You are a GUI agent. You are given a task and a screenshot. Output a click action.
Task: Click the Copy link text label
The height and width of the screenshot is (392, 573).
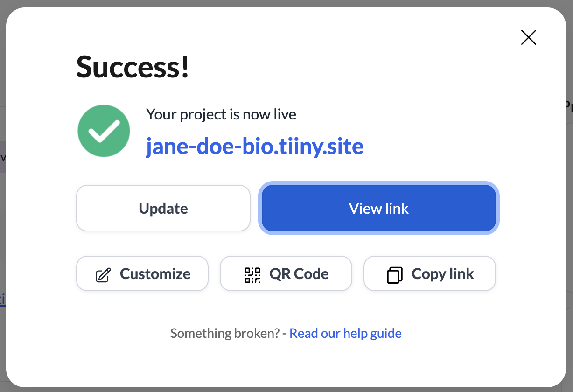(x=442, y=274)
